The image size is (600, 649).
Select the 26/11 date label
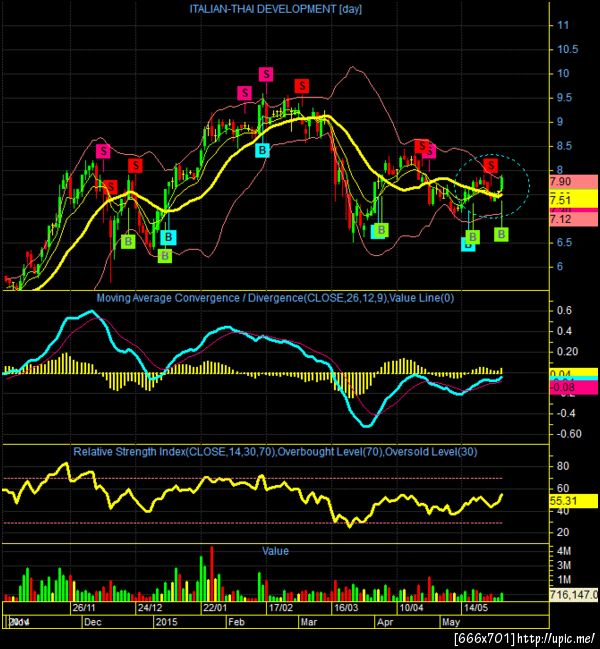84,608
